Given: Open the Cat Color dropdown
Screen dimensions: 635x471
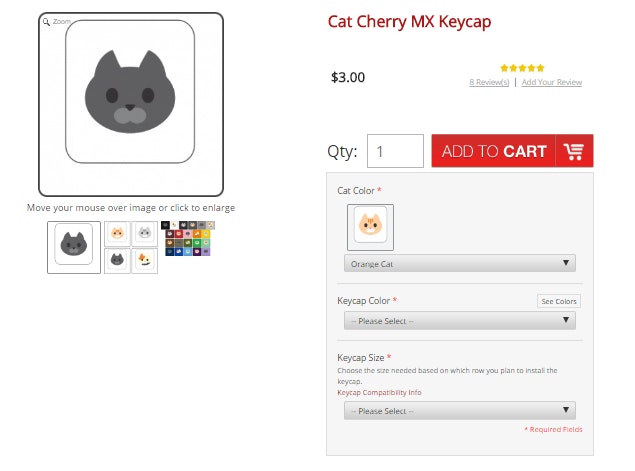Looking at the screenshot, I should tap(460, 263).
